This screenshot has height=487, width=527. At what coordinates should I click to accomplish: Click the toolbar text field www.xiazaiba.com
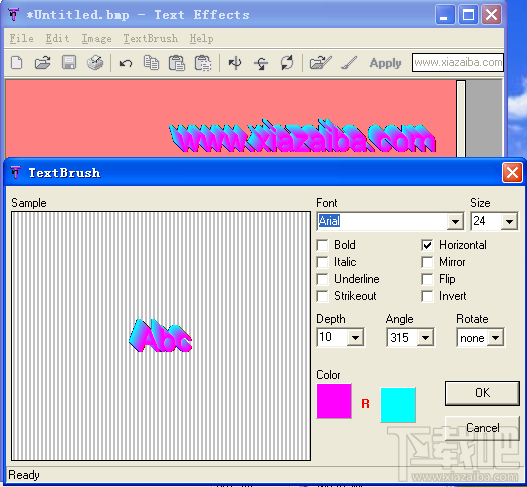point(458,63)
